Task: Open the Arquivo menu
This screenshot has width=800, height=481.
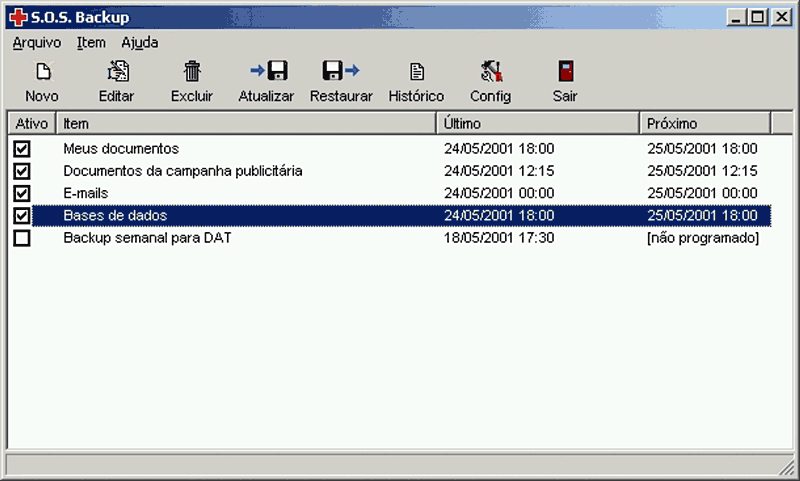Action: pyautogui.click(x=37, y=43)
